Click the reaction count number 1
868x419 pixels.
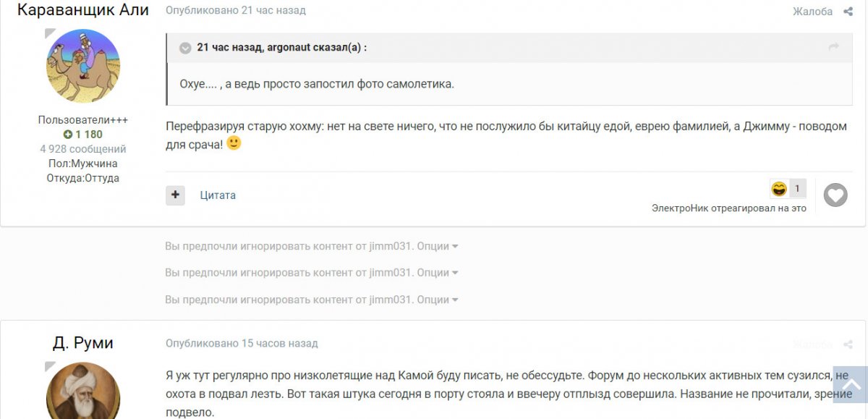coord(797,189)
